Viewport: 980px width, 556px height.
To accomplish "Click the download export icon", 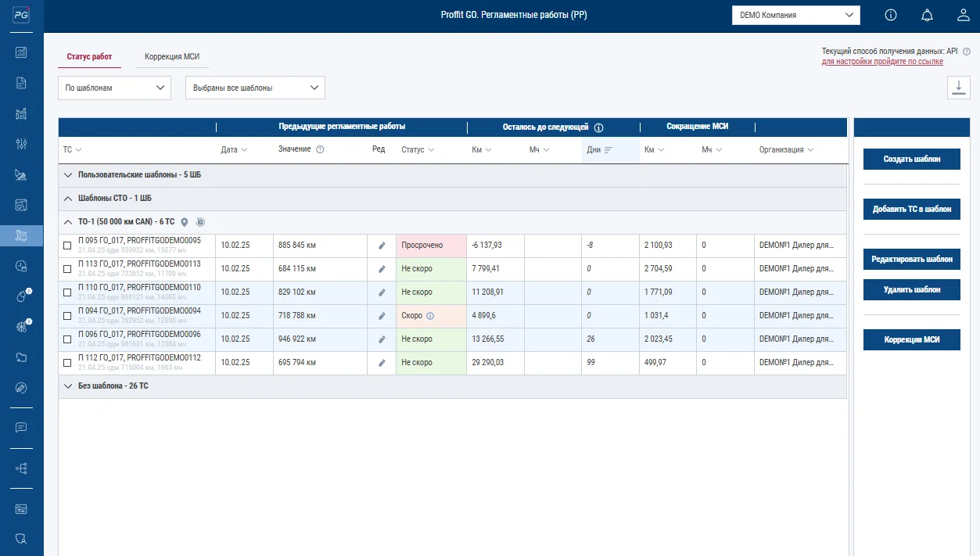I will pyautogui.click(x=958, y=88).
